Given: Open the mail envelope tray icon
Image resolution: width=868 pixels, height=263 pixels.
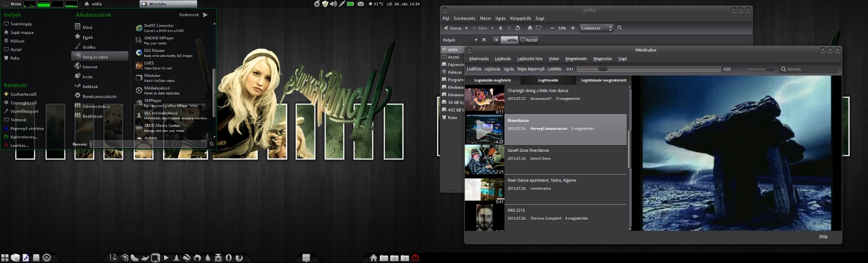Looking at the screenshot, I should (360, 4).
